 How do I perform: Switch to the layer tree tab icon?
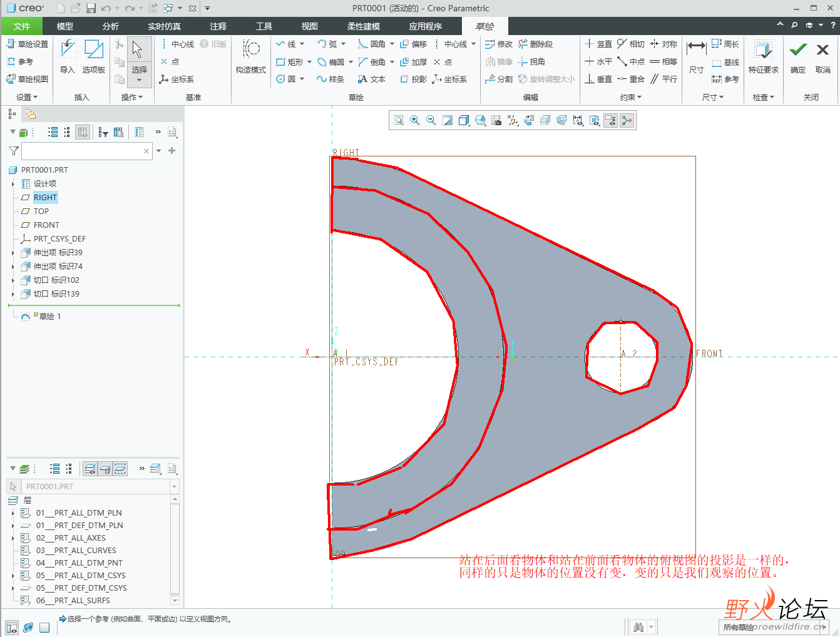pos(31,114)
